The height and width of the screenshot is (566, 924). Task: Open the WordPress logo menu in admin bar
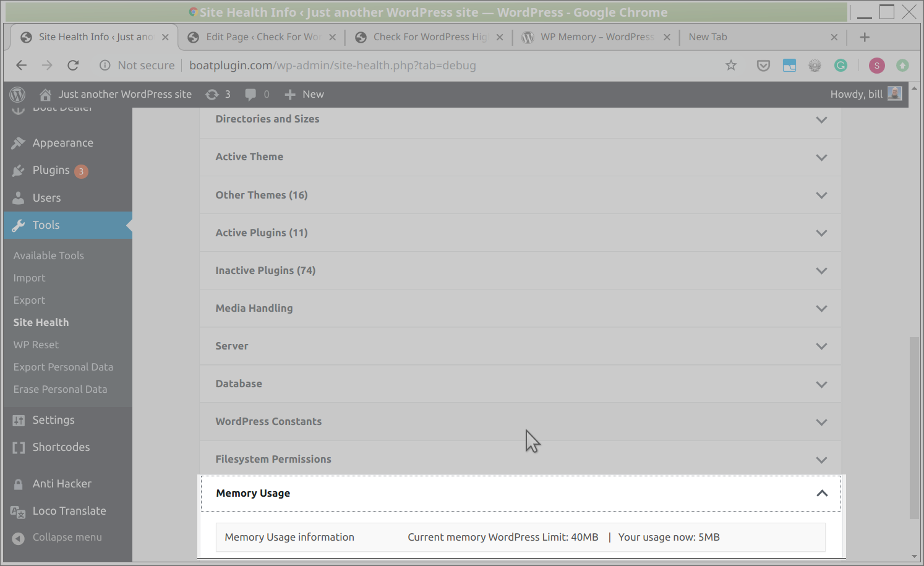click(17, 94)
